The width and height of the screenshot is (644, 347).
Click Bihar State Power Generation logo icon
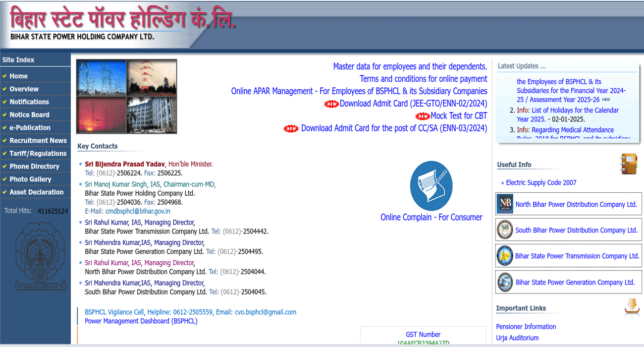click(x=505, y=282)
